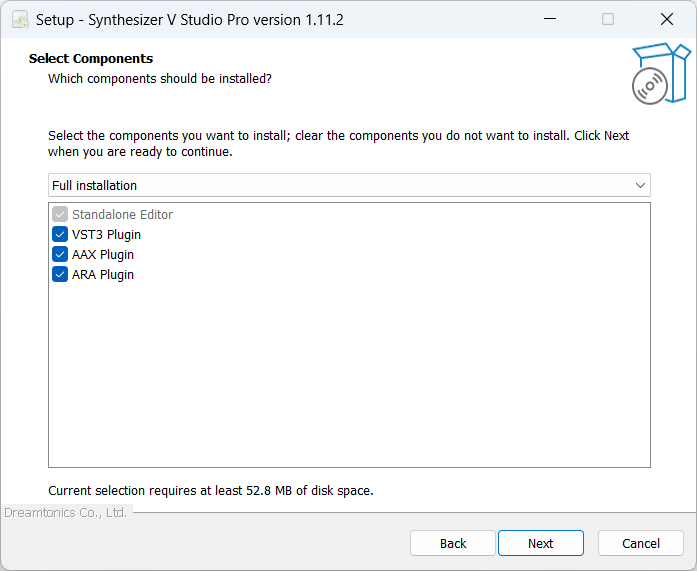Click the Select Components heading
Viewport: 697px width, 571px height.
pyautogui.click(x=91, y=59)
